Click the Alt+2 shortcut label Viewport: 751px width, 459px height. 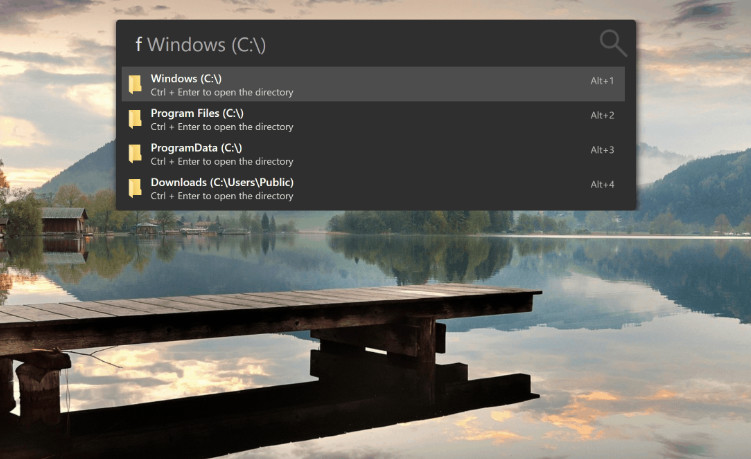(602, 115)
